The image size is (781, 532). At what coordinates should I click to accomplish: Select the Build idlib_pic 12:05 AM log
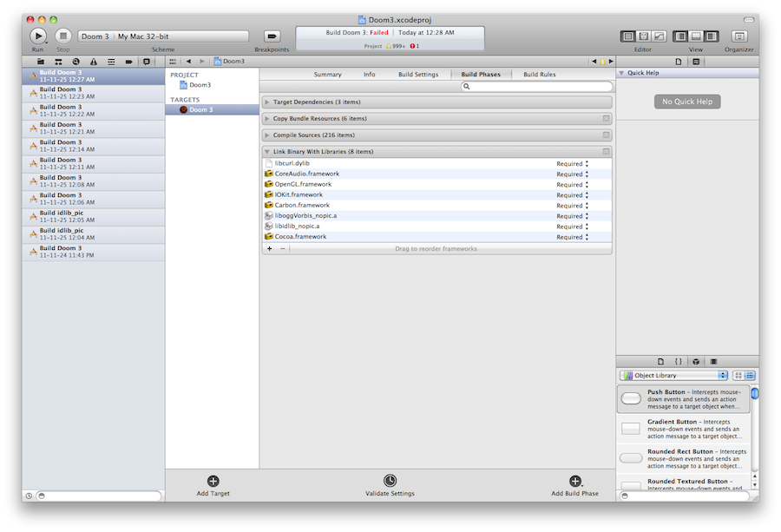pos(93,216)
